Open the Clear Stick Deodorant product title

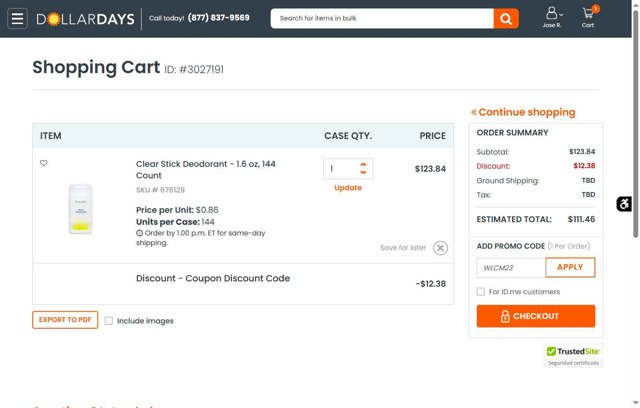tap(206, 169)
